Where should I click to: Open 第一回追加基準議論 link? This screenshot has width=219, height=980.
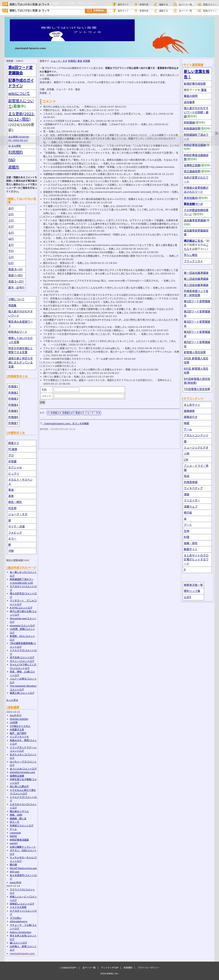(x=196, y=273)
